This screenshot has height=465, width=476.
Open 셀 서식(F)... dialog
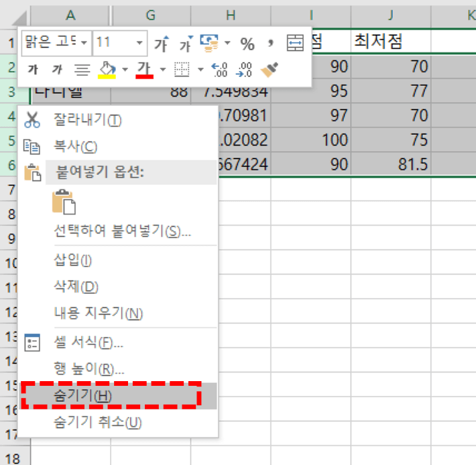point(119,342)
